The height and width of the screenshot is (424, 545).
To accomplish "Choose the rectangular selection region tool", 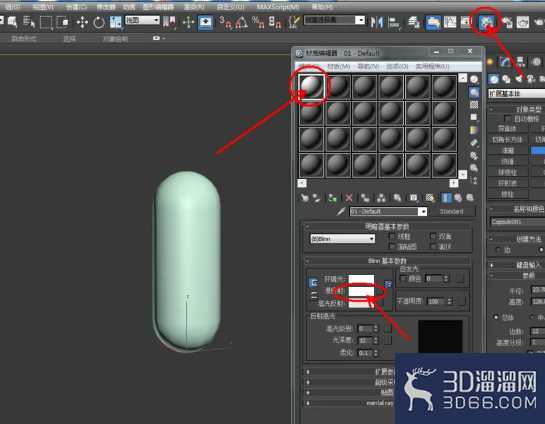I will coord(46,22).
